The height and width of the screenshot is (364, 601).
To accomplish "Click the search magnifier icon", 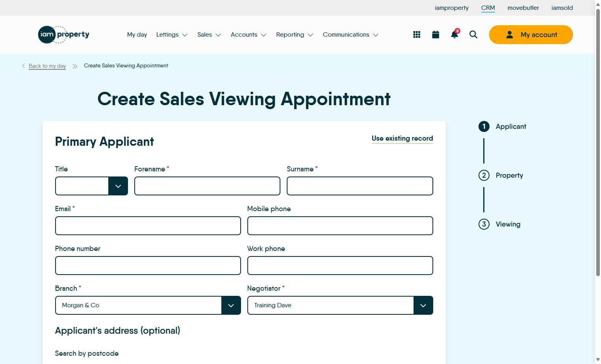I will pos(473,35).
